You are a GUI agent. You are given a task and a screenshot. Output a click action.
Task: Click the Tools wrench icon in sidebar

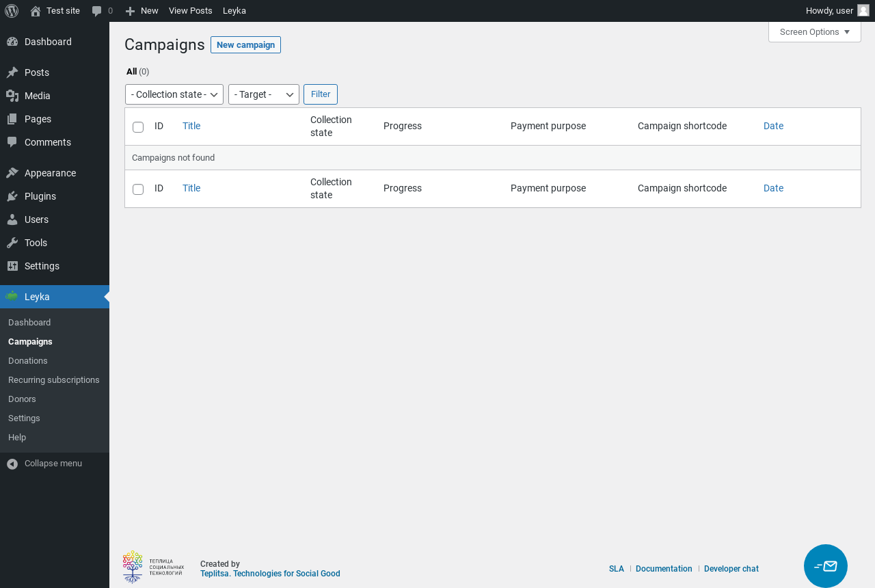click(x=12, y=243)
